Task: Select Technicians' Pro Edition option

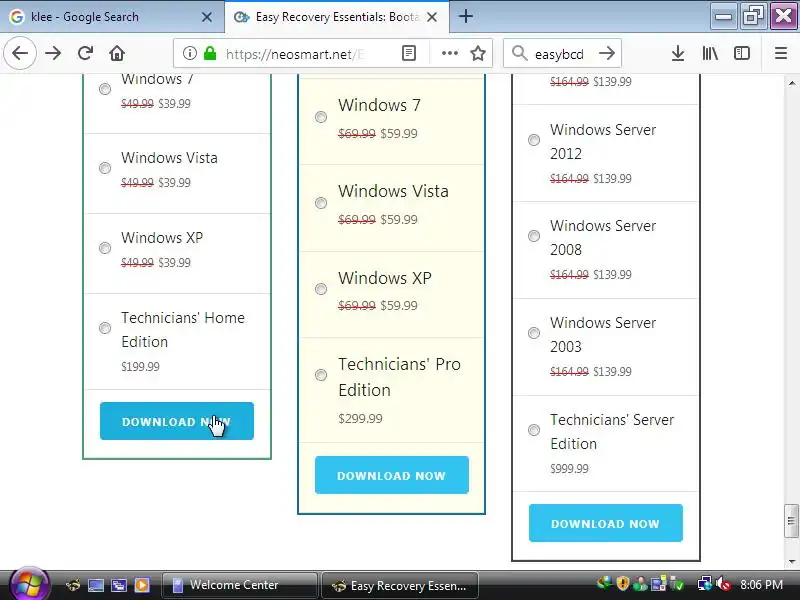Action: [x=320, y=375]
